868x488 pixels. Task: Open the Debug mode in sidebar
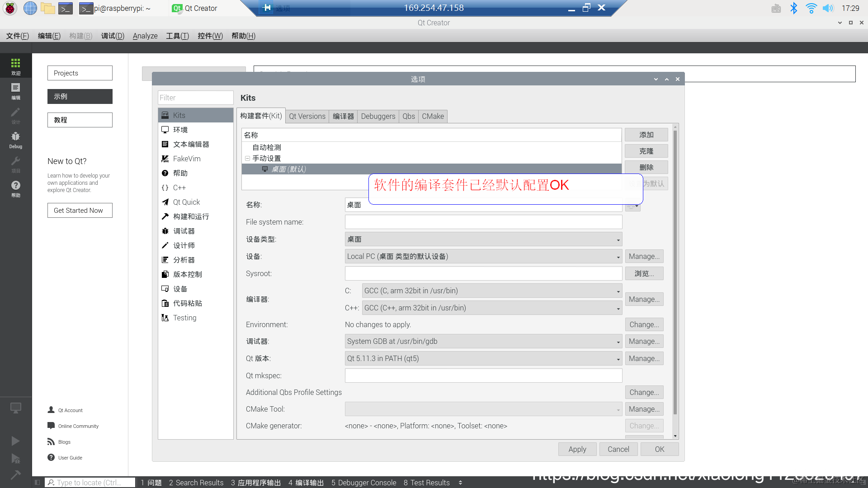15,139
